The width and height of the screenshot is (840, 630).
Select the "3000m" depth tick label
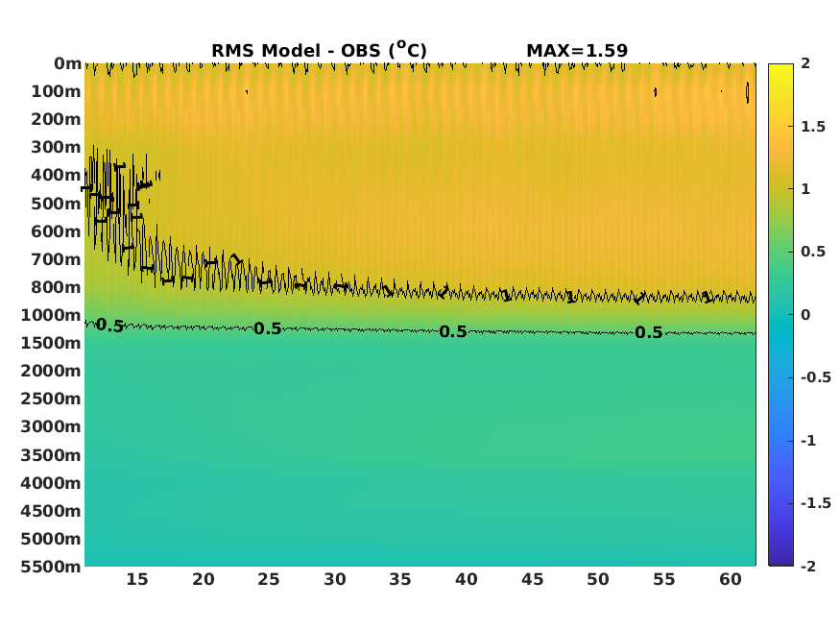click(x=51, y=426)
